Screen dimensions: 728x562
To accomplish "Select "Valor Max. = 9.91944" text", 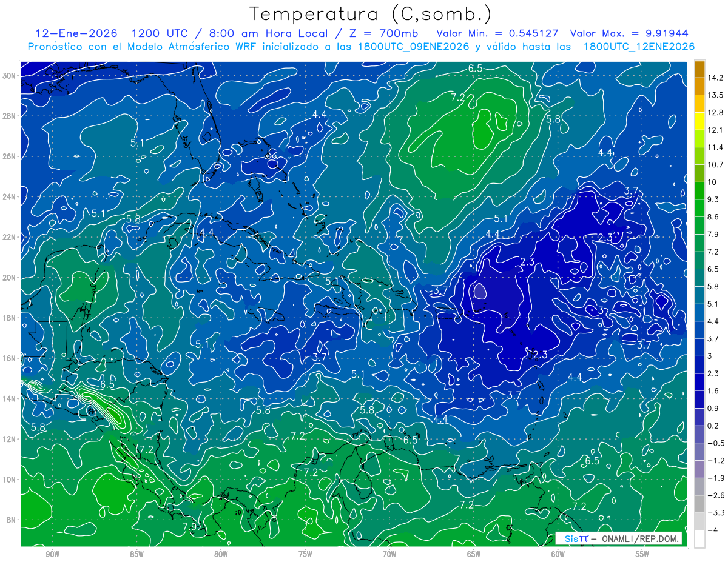I will 630,33.
